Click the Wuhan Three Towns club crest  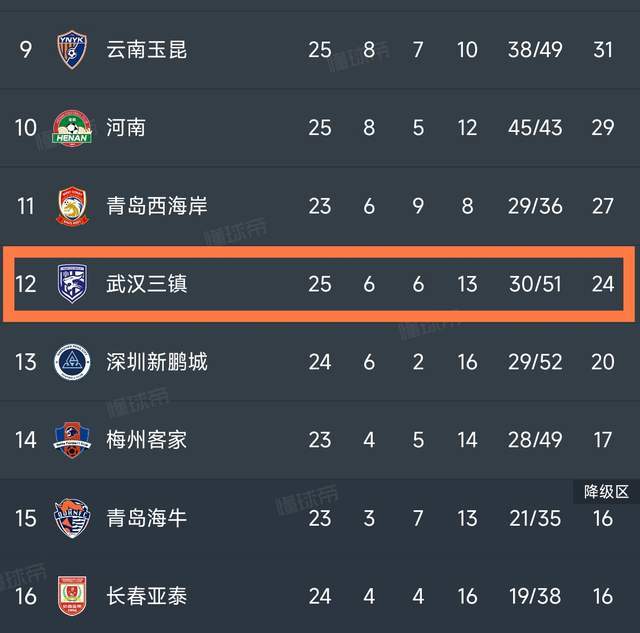(x=73, y=283)
